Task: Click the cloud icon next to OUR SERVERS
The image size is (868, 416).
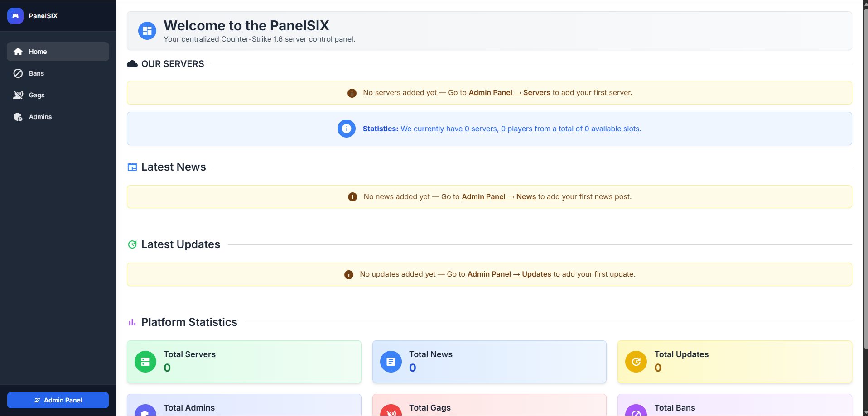Action: click(x=132, y=64)
